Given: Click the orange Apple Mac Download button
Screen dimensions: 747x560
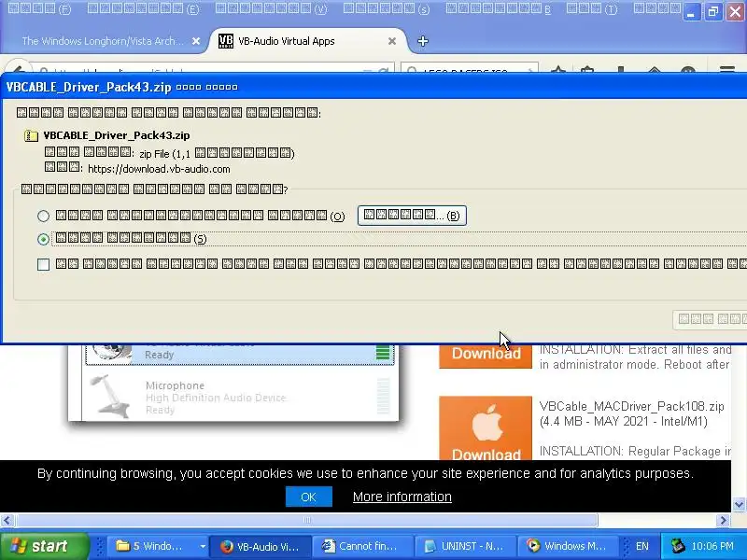Looking at the screenshot, I should click(x=486, y=427).
